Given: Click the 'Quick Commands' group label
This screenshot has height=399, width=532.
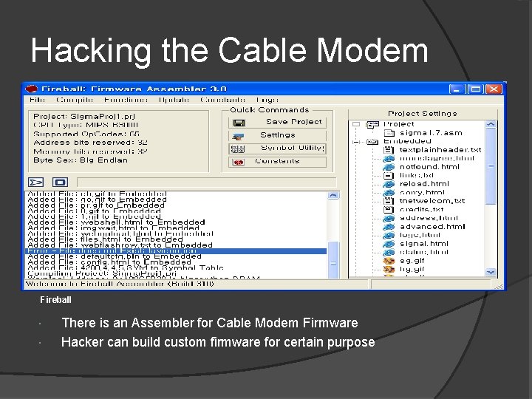Looking at the screenshot, I should (270, 110).
